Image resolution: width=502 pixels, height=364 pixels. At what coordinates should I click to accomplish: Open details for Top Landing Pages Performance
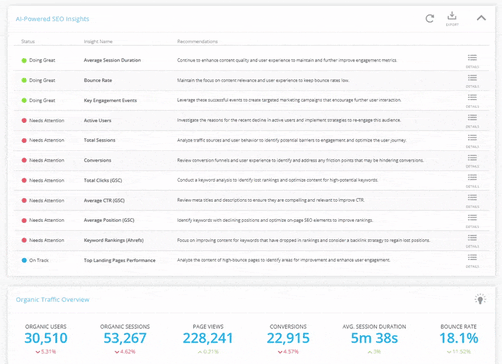[472, 260]
